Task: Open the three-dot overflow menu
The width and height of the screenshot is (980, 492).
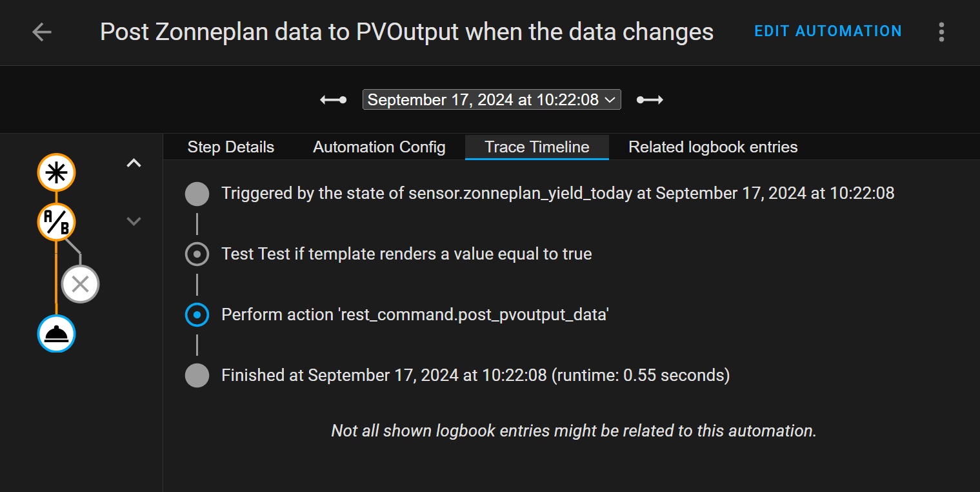Action: coord(942,32)
